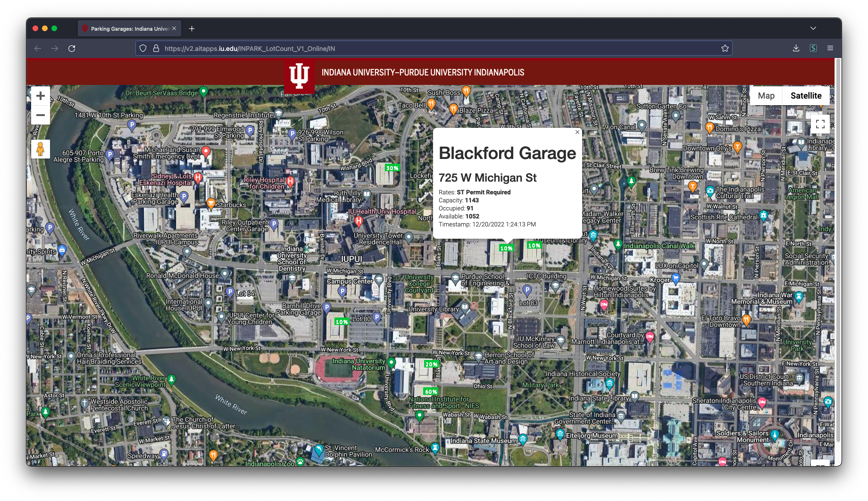Click the 60% garage marker

(x=431, y=392)
